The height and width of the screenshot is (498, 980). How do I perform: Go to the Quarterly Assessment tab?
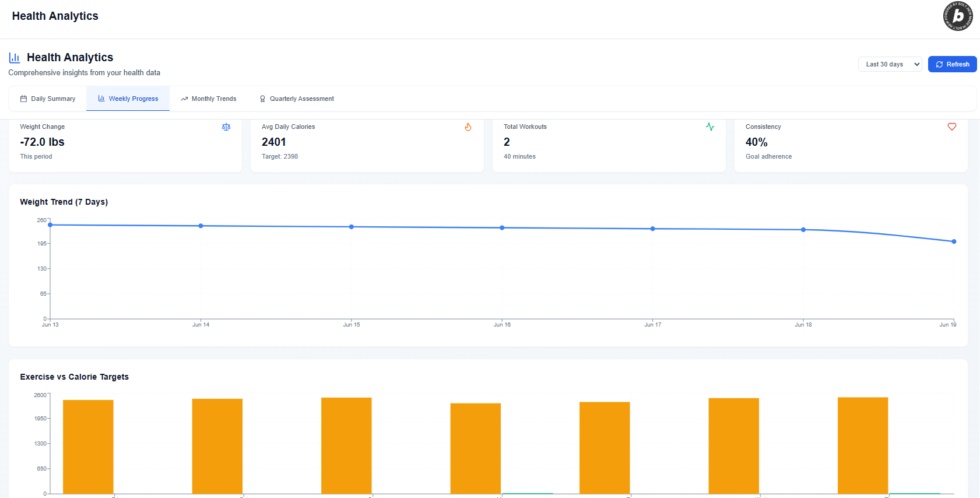point(296,99)
